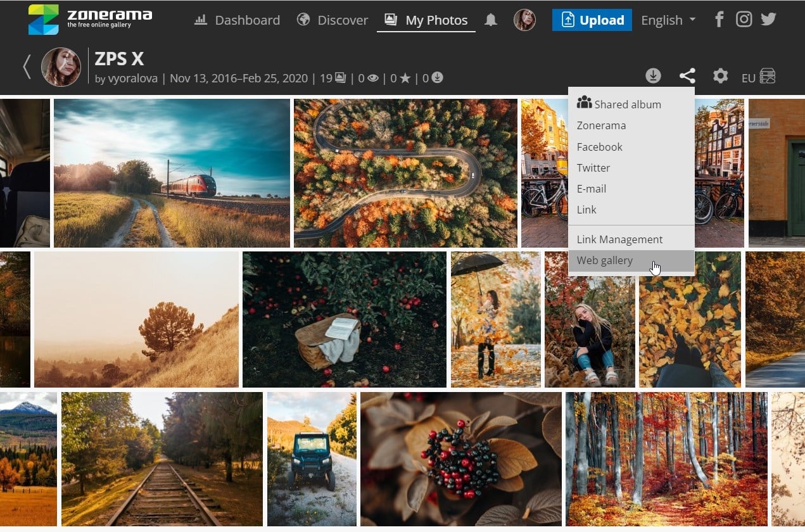Select E-mail sharing option
Image resolution: width=805 pixels, height=532 pixels.
591,188
